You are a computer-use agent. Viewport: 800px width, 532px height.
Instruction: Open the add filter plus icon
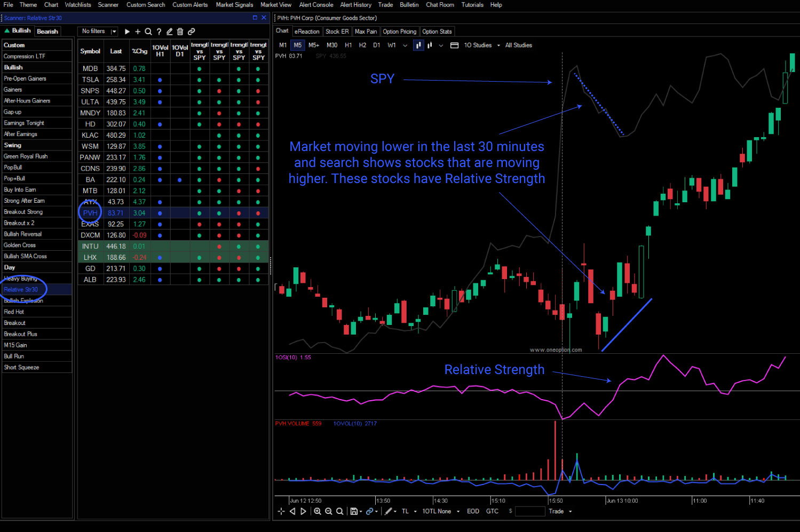coord(138,31)
